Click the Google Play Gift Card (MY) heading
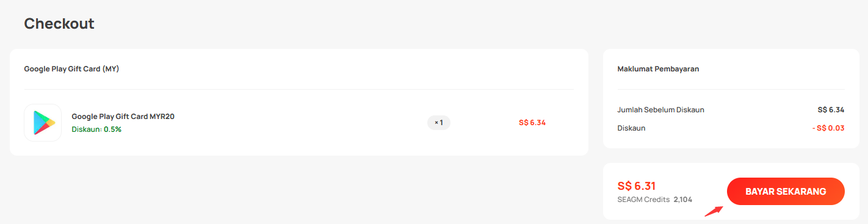868x224 pixels. click(71, 69)
